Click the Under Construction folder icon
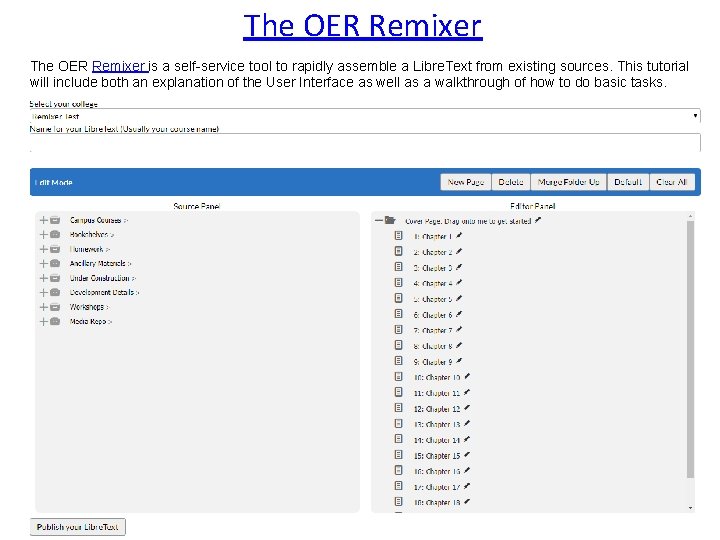Viewport: 720px width, 540px height. [55, 278]
